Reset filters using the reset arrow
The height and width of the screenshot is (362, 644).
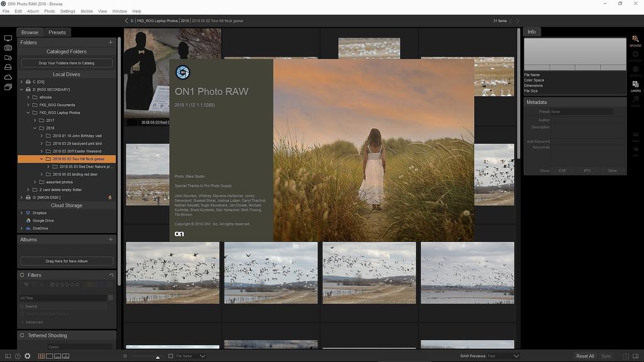[111, 275]
